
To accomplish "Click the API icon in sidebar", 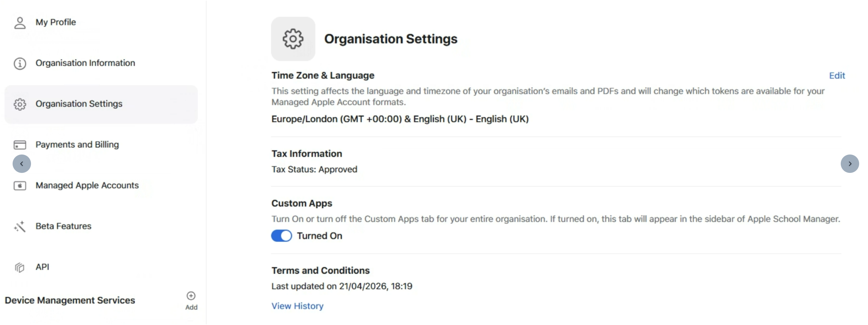I will tap(20, 267).
